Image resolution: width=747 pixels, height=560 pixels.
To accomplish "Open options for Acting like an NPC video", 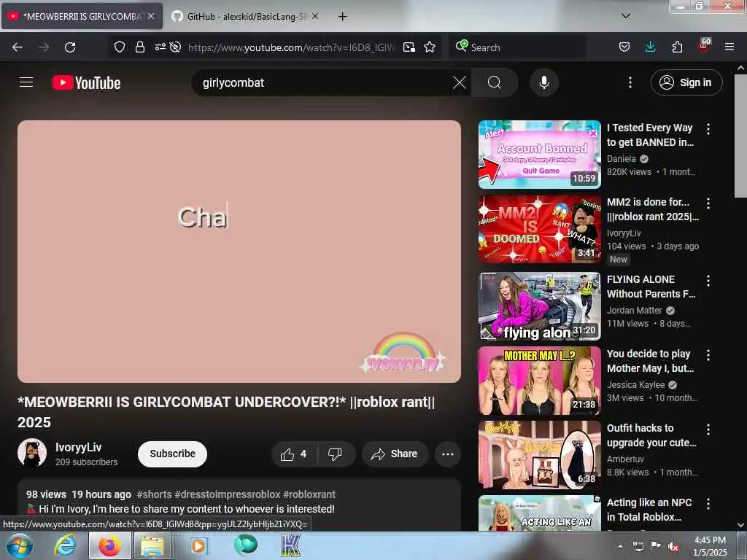I will click(708, 504).
